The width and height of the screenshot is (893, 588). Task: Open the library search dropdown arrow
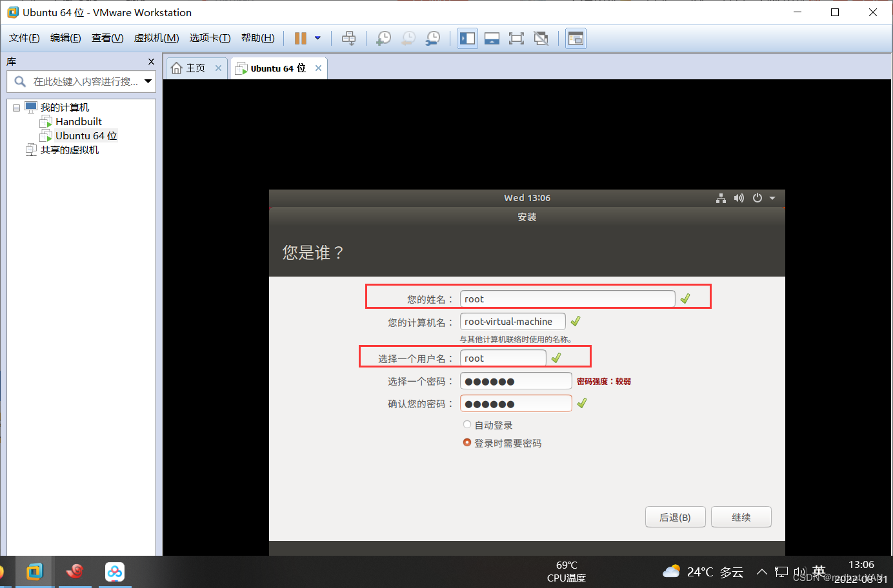[148, 81]
